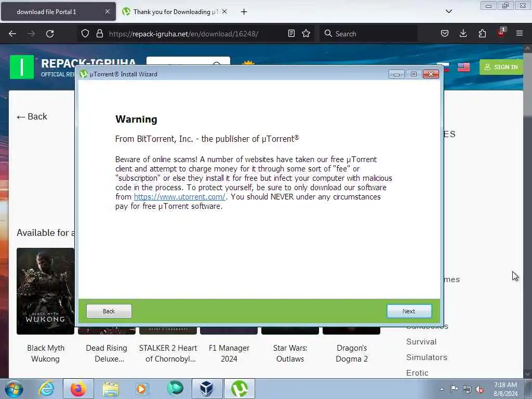Toggle reader view icon
The height and width of the screenshot is (399, 532).
[x=291, y=33]
